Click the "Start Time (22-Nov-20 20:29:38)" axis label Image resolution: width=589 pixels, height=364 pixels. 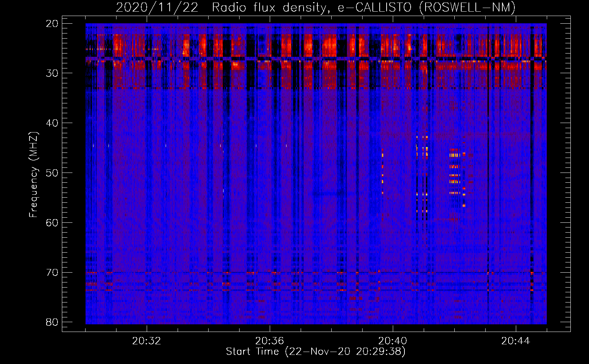point(316,352)
